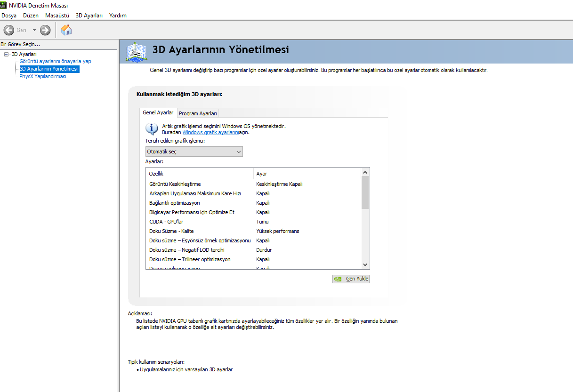
Task: Click the settings list scrollbar thumb
Action: click(365, 192)
